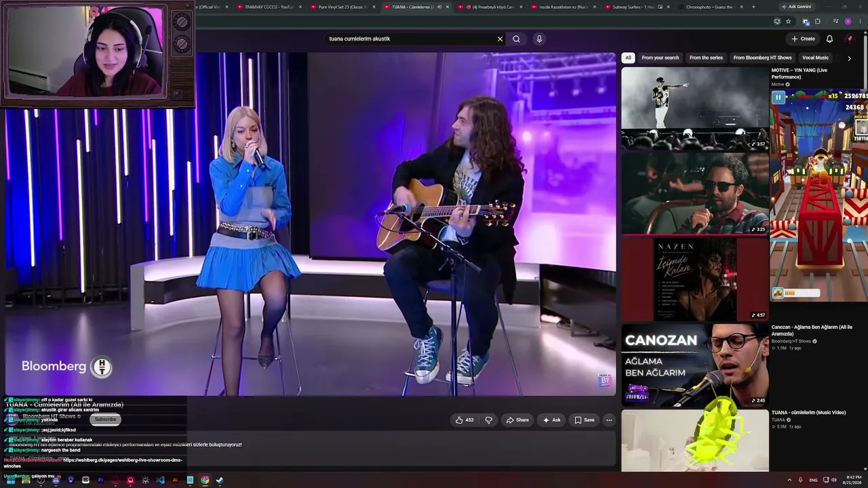Close the Subway Surfers tab
868x488 pixels.
tap(669, 7)
